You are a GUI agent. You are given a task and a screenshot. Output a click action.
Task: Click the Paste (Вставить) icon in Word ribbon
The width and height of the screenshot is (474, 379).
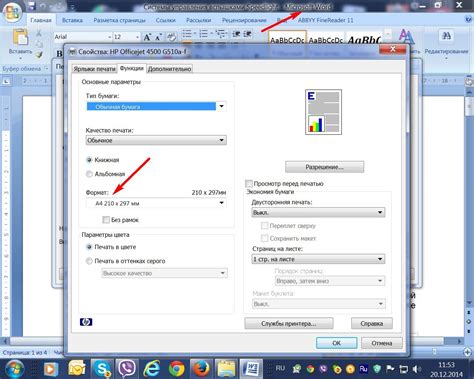point(20,37)
